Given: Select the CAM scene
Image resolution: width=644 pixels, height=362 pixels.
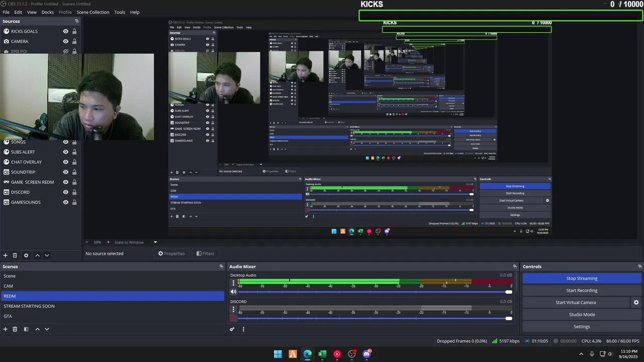Looking at the screenshot, I should (112, 286).
